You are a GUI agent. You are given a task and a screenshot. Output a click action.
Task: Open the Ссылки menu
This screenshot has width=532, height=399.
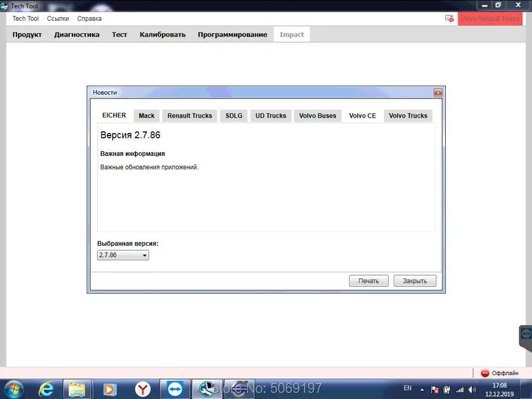pyautogui.click(x=58, y=19)
